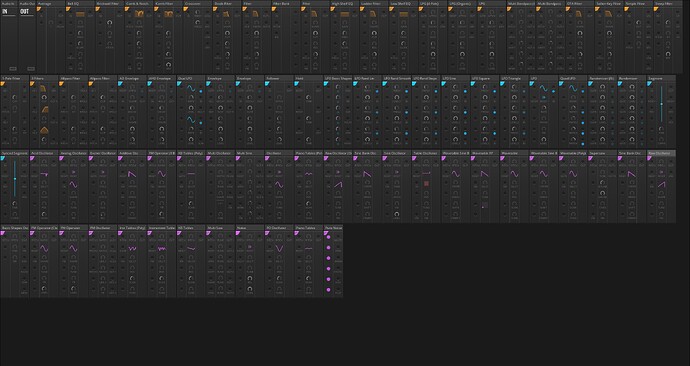Click the band-pass shape icon in 3 Filters
This screenshot has height=366, width=690.
(x=44, y=130)
